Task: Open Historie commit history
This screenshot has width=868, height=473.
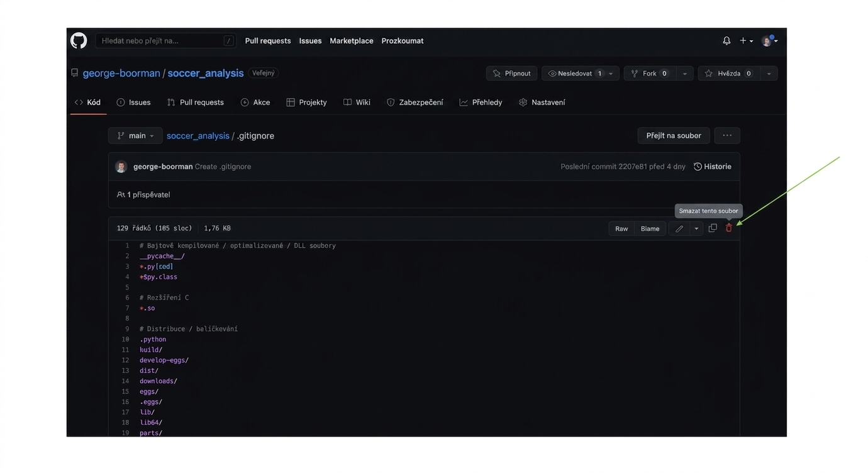Action: [x=713, y=167]
